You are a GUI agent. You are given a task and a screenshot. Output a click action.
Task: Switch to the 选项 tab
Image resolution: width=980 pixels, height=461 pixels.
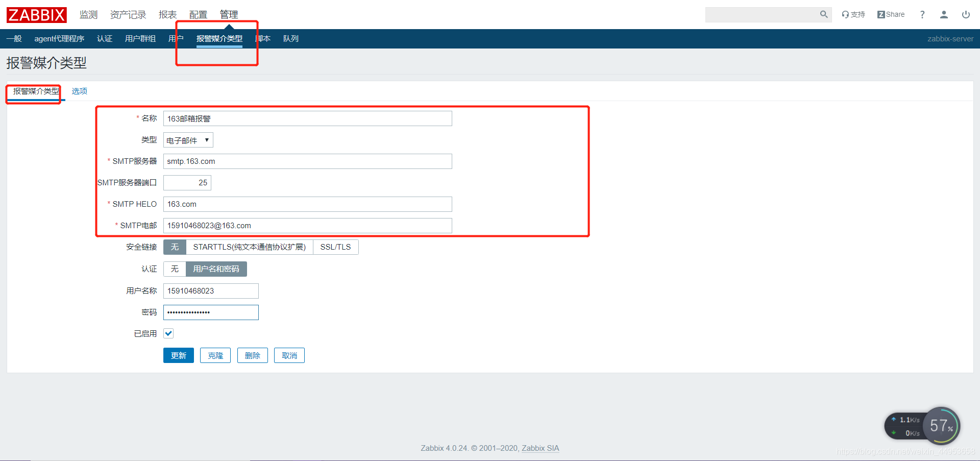tap(79, 91)
